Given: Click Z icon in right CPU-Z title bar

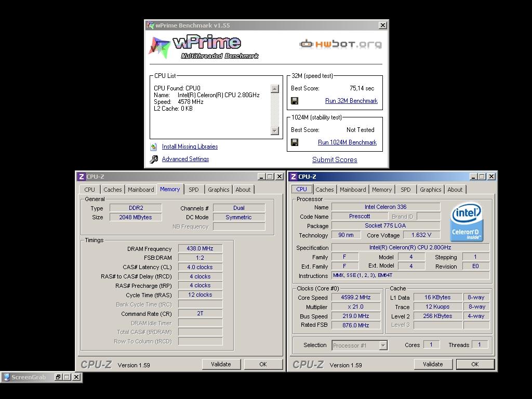Looking at the screenshot, I should [293, 177].
